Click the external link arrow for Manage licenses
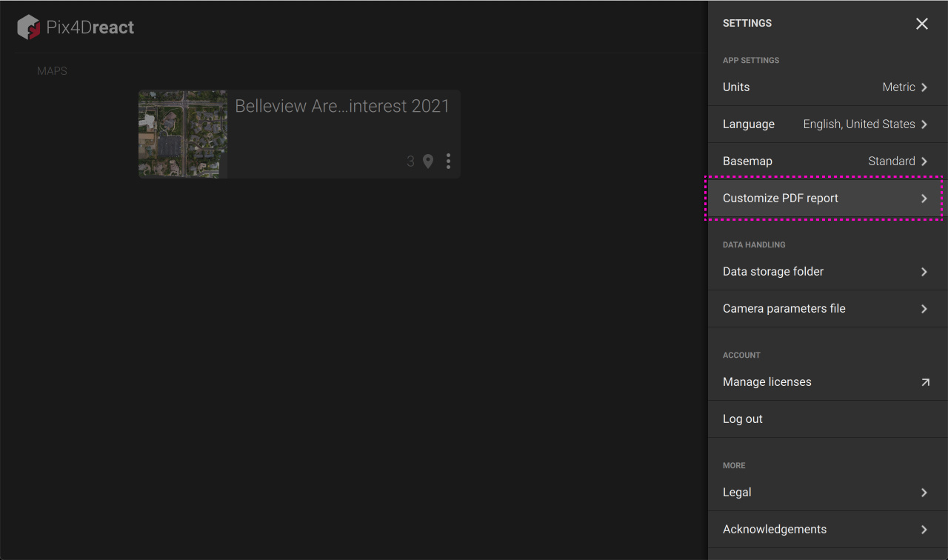The height and width of the screenshot is (560, 948). pos(924,382)
